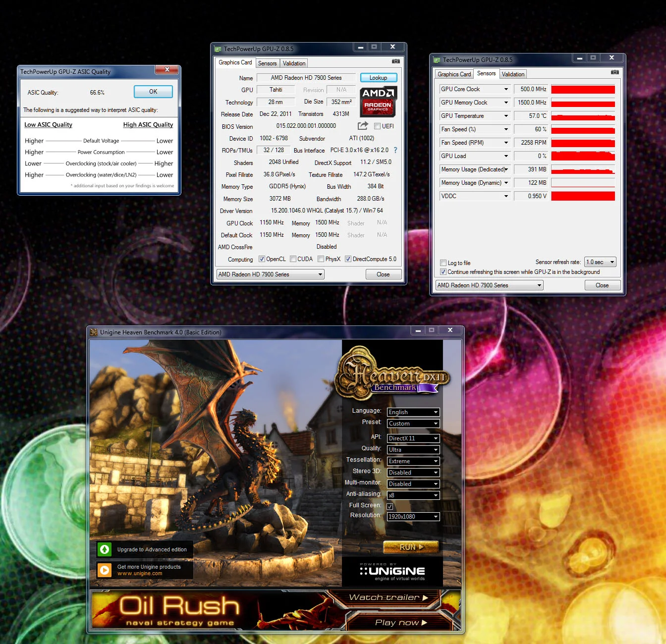Toggle the CUDA checkbox
The height and width of the screenshot is (644, 666).
point(293,259)
